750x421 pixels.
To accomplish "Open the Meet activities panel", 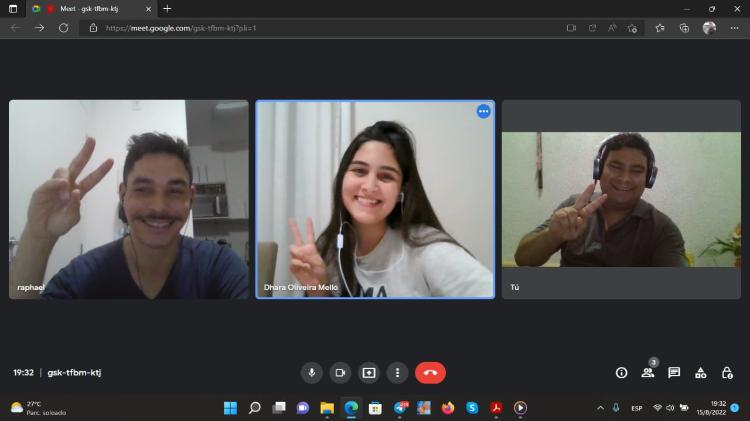I will pos(700,373).
